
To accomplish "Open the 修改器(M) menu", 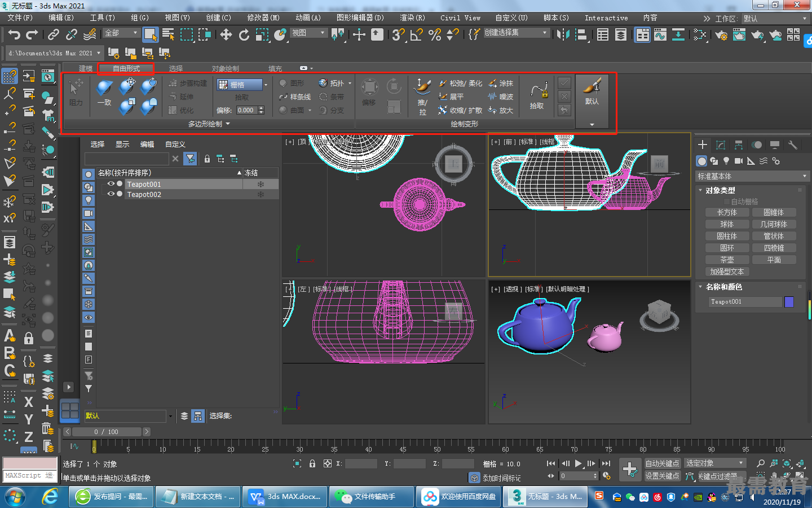I will point(263,18).
